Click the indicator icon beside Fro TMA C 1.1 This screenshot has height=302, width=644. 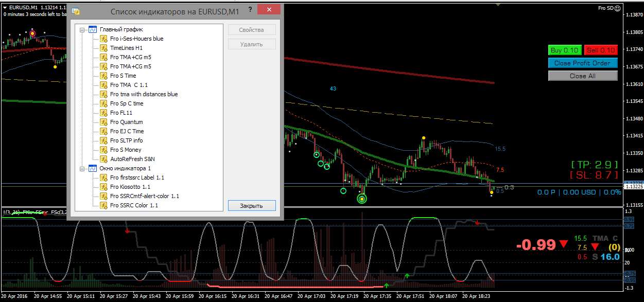[103, 85]
